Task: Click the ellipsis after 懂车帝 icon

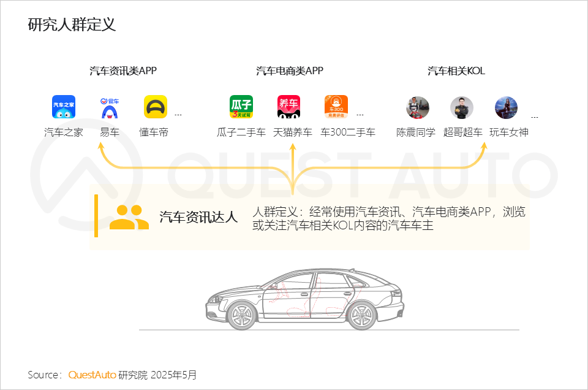Action: (x=178, y=115)
